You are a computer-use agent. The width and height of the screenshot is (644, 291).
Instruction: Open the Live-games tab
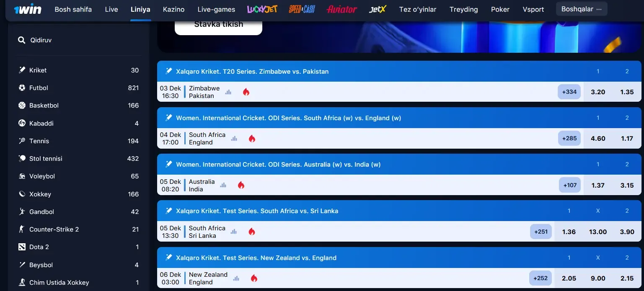point(216,9)
